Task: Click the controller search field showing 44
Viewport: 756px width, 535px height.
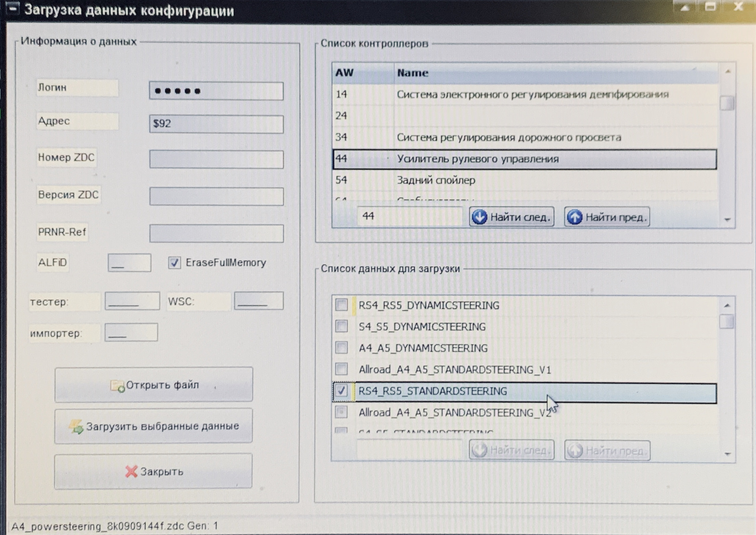Action: (x=409, y=216)
